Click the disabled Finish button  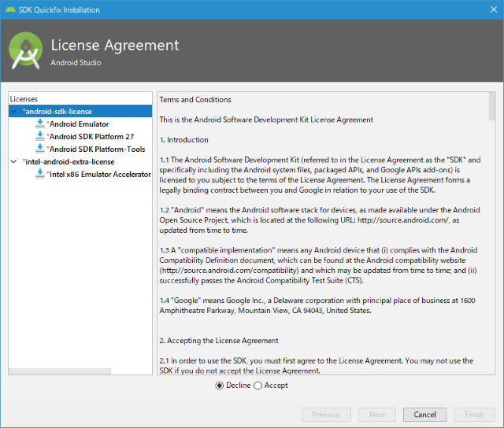[474, 415]
